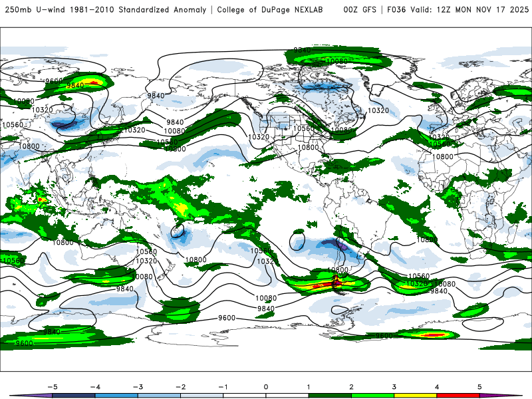Click the 10320 contour label over the North Atlantic

pyautogui.click(x=378, y=110)
